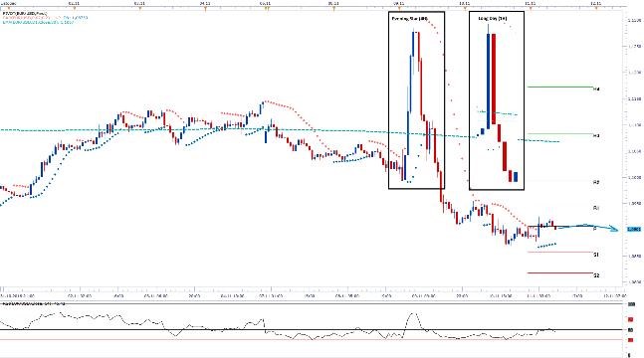Click the R2 pivot level label
This screenshot has width=644, height=358.
click(596, 181)
